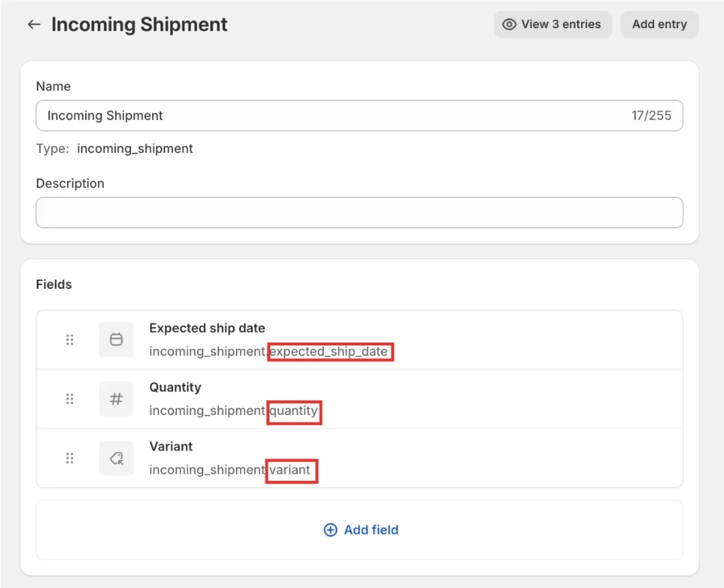Click the 17/255 character counter
Viewport: 724px width, 588px height.
point(650,115)
